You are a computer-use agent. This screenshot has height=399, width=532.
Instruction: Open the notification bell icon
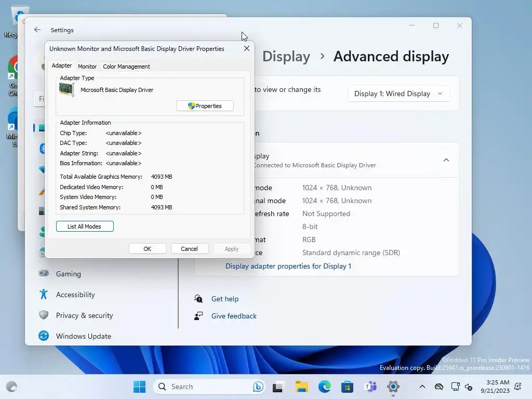click(518, 387)
